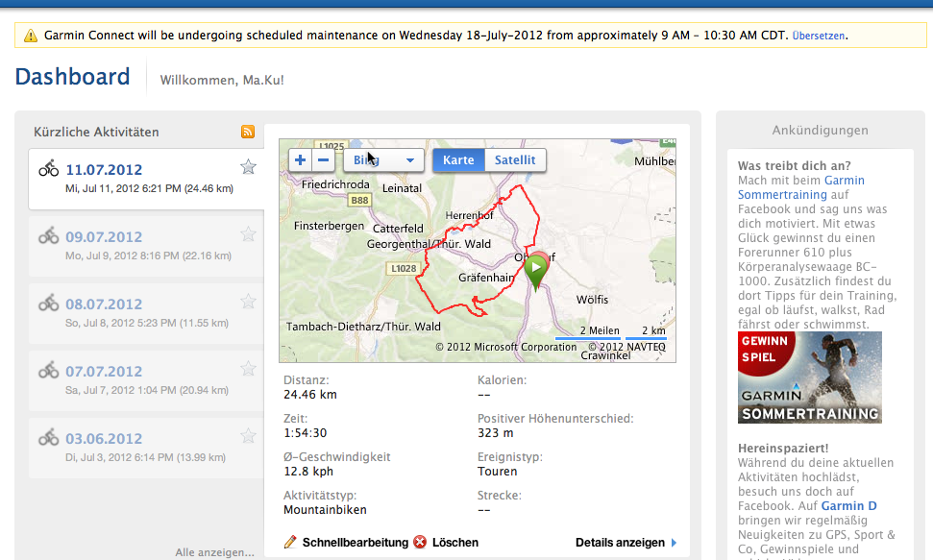Expand full activity list via Alle anzeigen
Screen dimensions: 933x560
(x=214, y=552)
